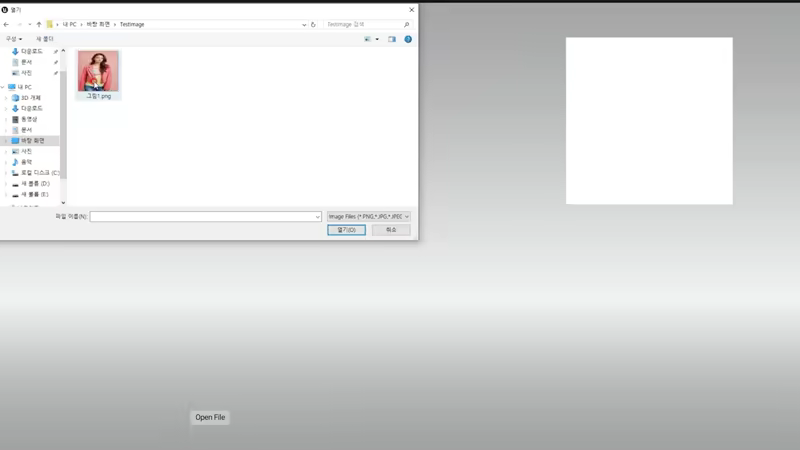The image size is (800, 450).
Task: Select 내 PC in navigation tree
Action: (24, 87)
